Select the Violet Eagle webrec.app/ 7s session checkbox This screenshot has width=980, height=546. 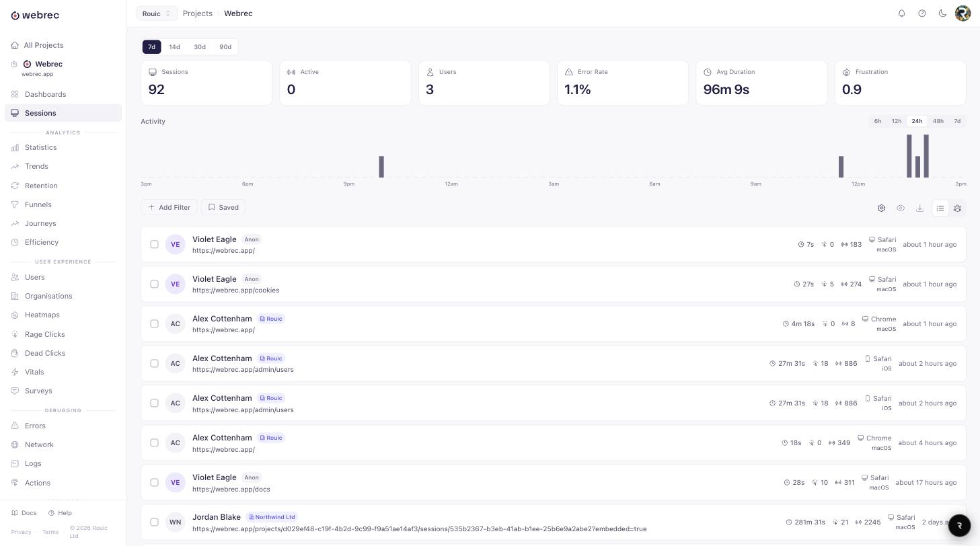(154, 244)
